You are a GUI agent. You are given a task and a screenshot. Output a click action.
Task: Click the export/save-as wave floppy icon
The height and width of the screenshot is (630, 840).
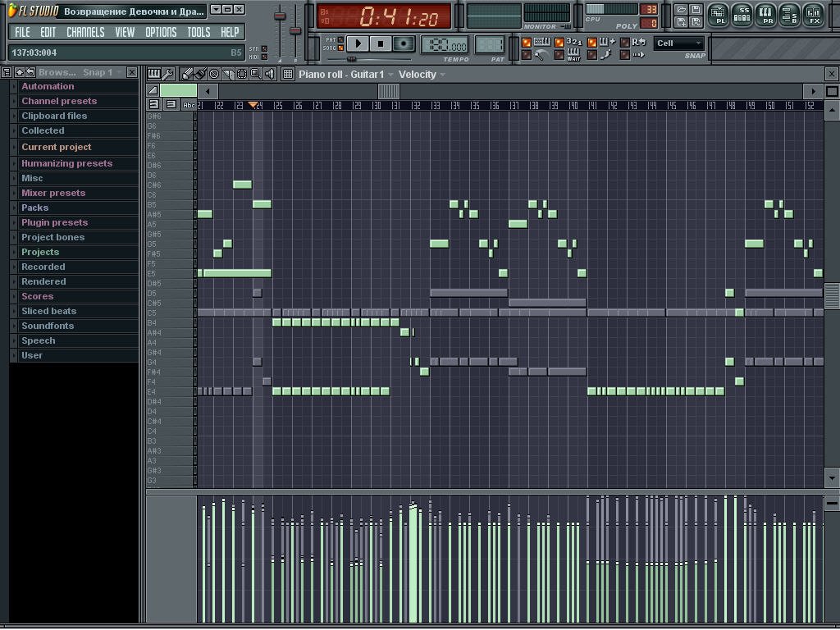tap(696, 22)
